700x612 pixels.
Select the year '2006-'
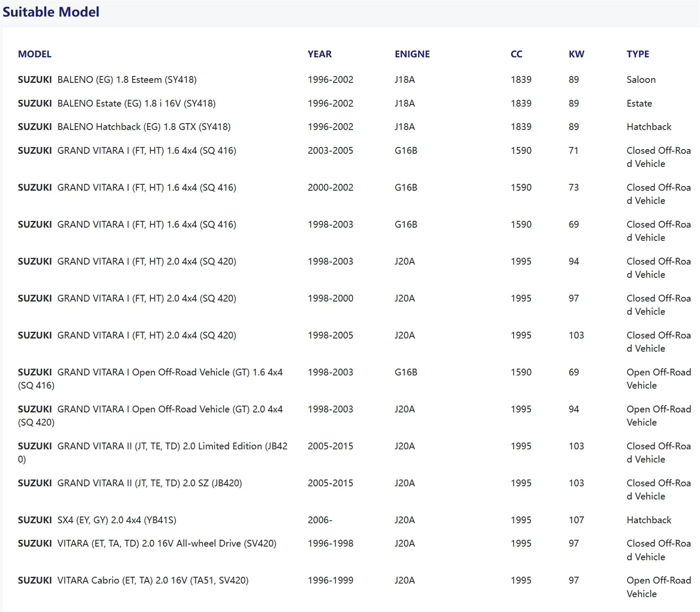[320, 520]
